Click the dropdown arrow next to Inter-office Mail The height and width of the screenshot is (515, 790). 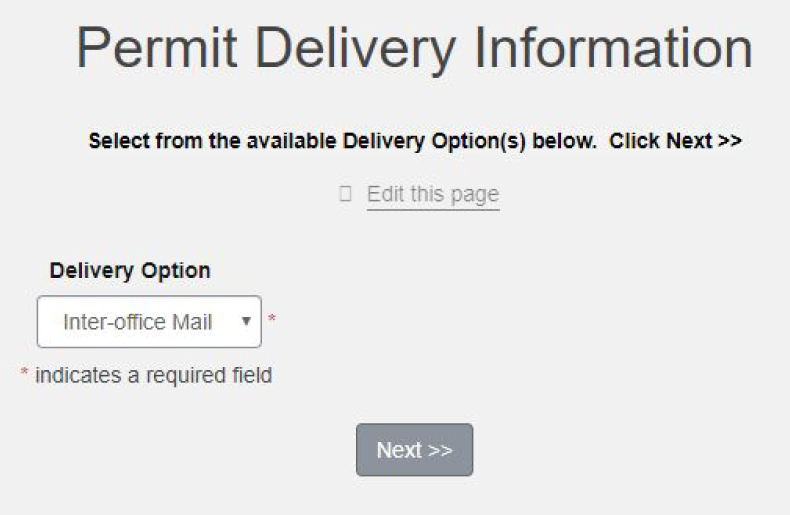pos(246,322)
